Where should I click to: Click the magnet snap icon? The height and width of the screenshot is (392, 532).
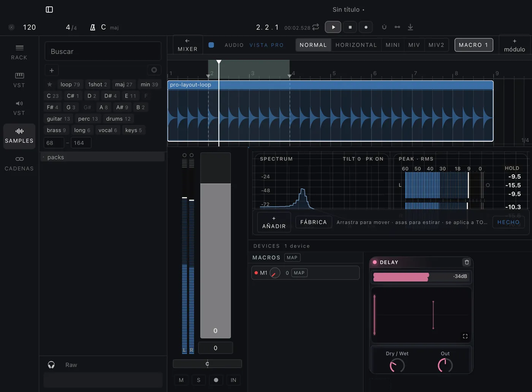384,27
